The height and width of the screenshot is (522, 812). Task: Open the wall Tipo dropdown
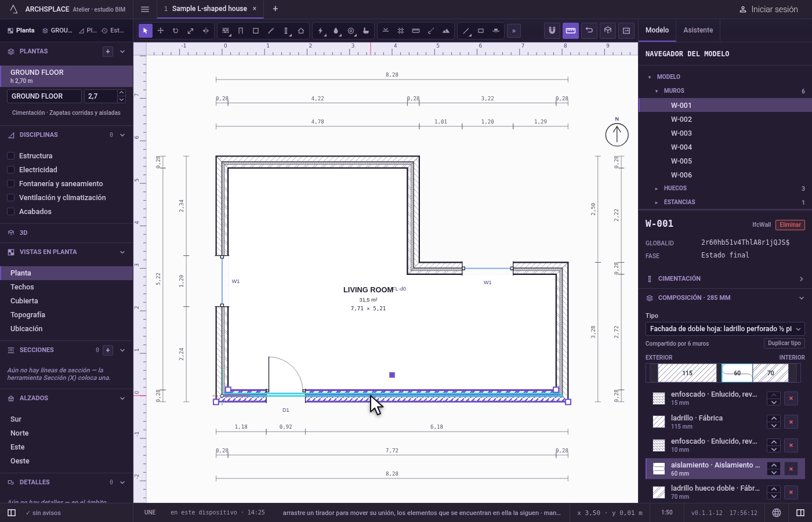tap(725, 329)
